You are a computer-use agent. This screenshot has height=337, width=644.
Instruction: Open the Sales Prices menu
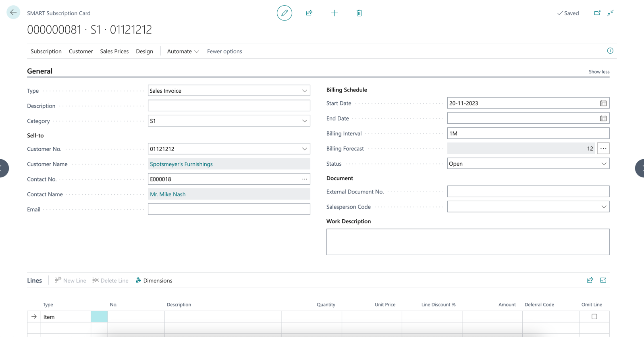pyautogui.click(x=114, y=51)
